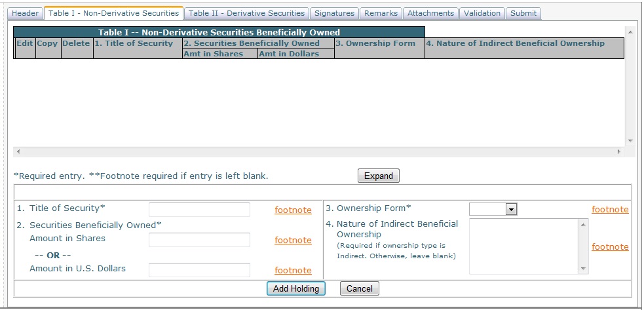
Task: Switch to the Validation tab
Action: pos(482,13)
